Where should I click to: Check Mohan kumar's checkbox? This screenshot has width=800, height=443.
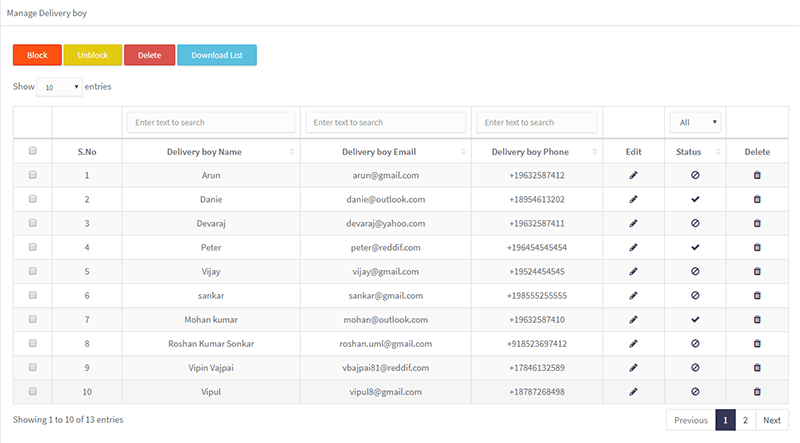[x=33, y=319]
